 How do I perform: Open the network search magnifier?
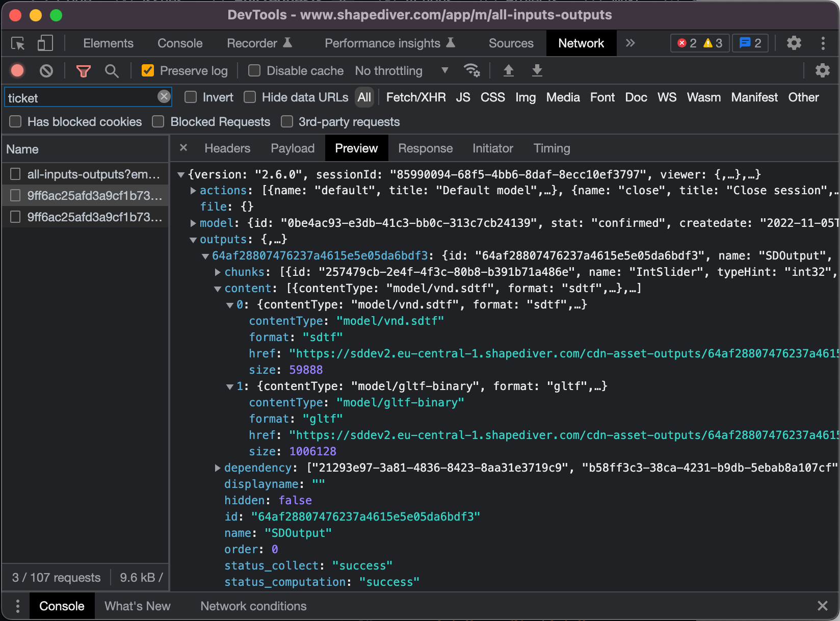[x=112, y=71]
